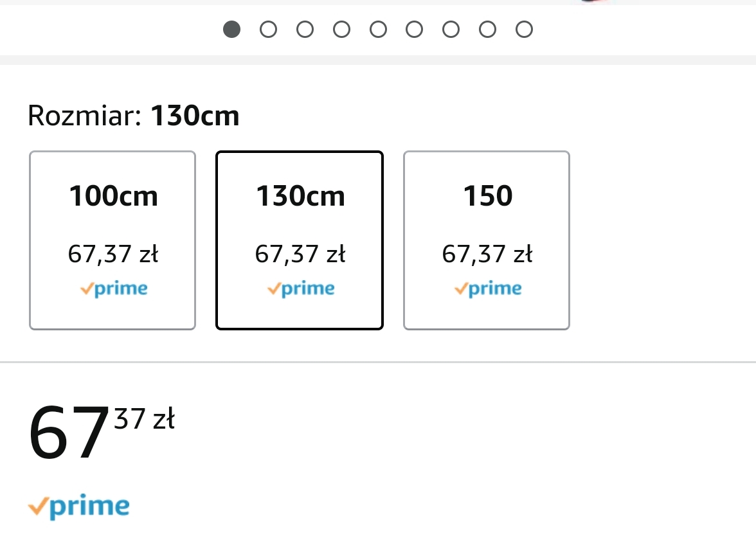Select the third image carousel dot

click(305, 30)
